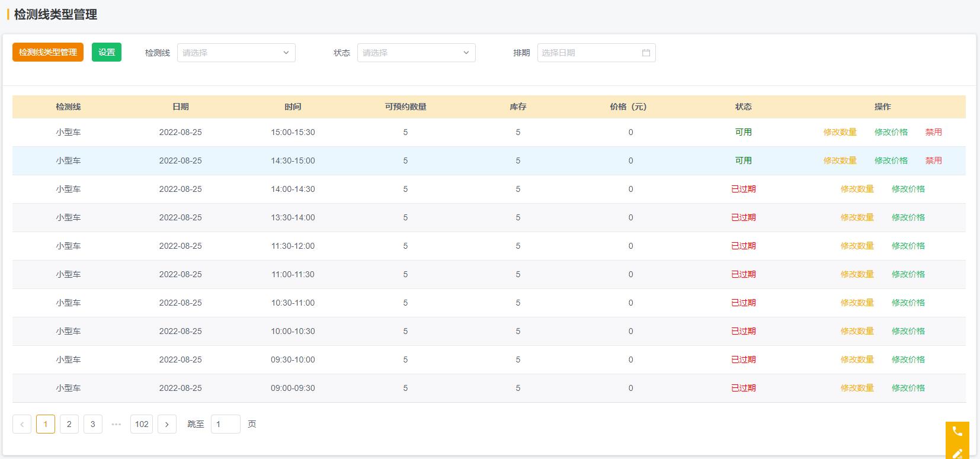980x459 pixels.
Task: Click 修改价格 for 10:00-10:30 row
Action: 908,331
